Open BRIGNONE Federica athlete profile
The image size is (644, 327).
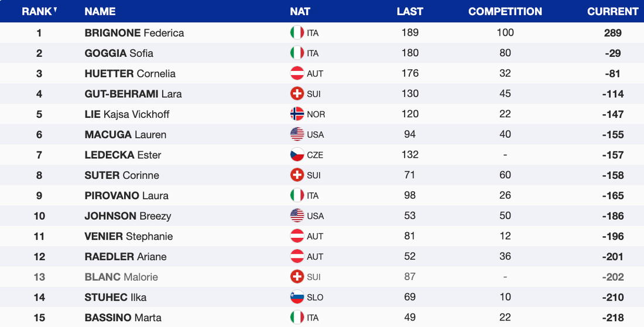[x=134, y=33]
